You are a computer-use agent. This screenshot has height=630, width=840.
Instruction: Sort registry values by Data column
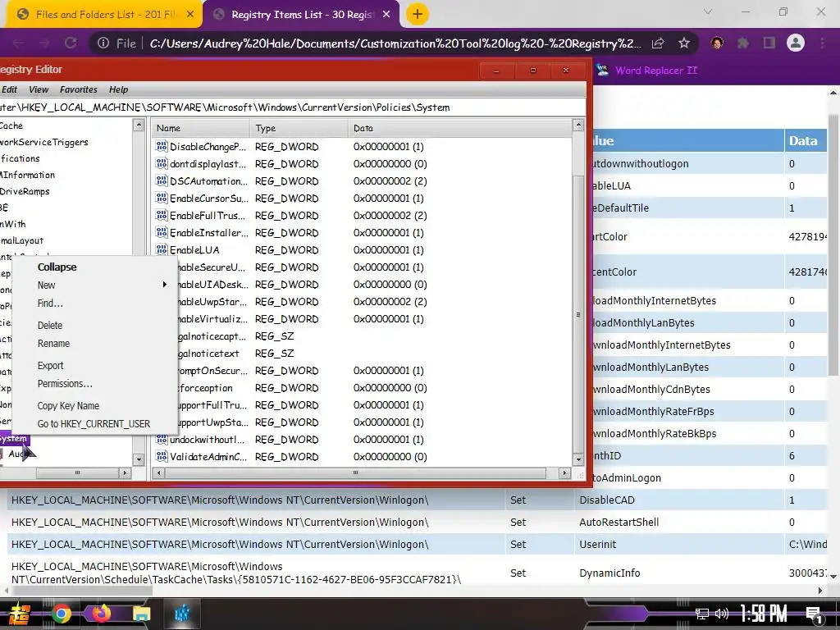tap(459, 128)
